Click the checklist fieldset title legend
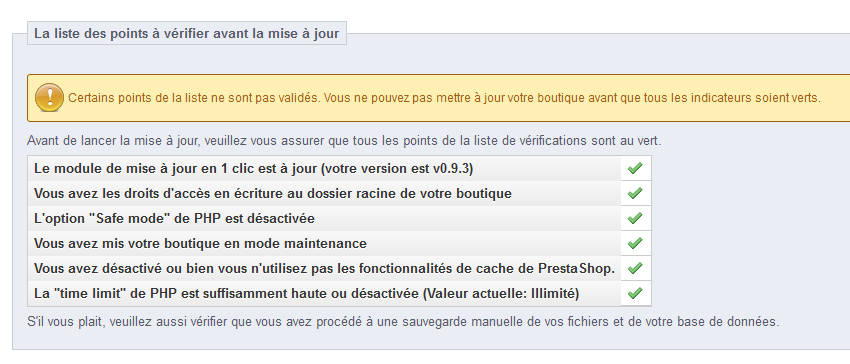The width and height of the screenshot is (850, 364). pyautogui.click(x=186, y=33)
